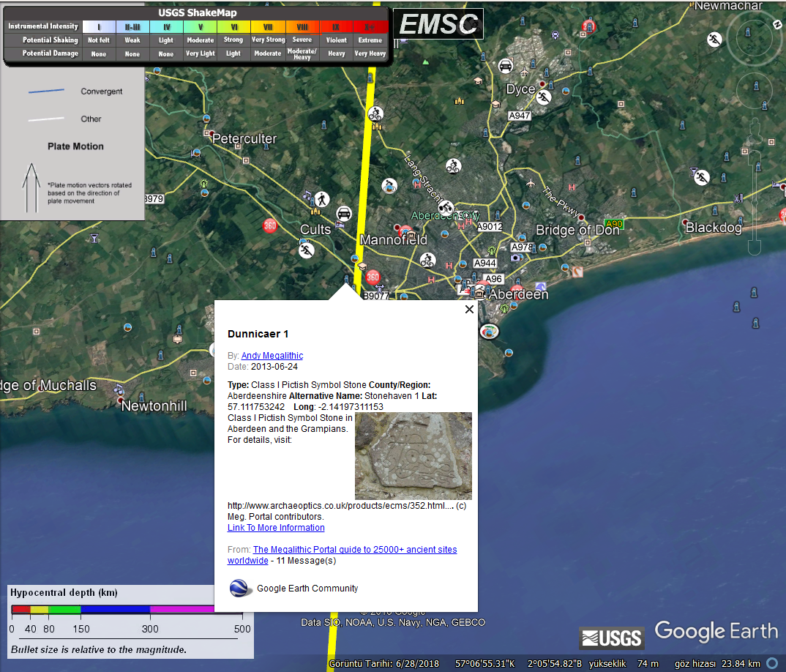This screenshot has height=672, width=786.
Task: Click cocktail glass icon on the left map
Action: 94,238
